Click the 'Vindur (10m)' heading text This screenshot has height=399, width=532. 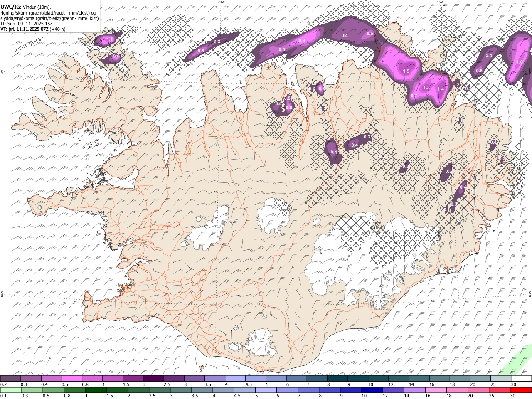click(x=36, y=7)
